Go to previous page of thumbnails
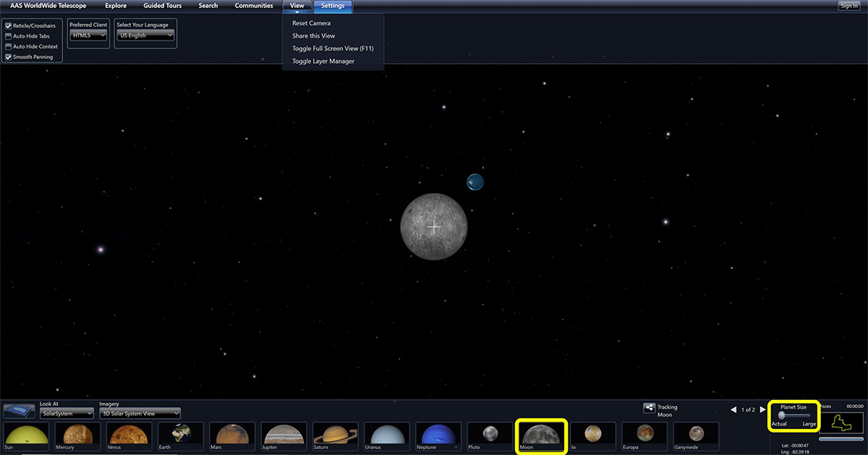Viewport: 868px width, 455px height. [733, 409]
